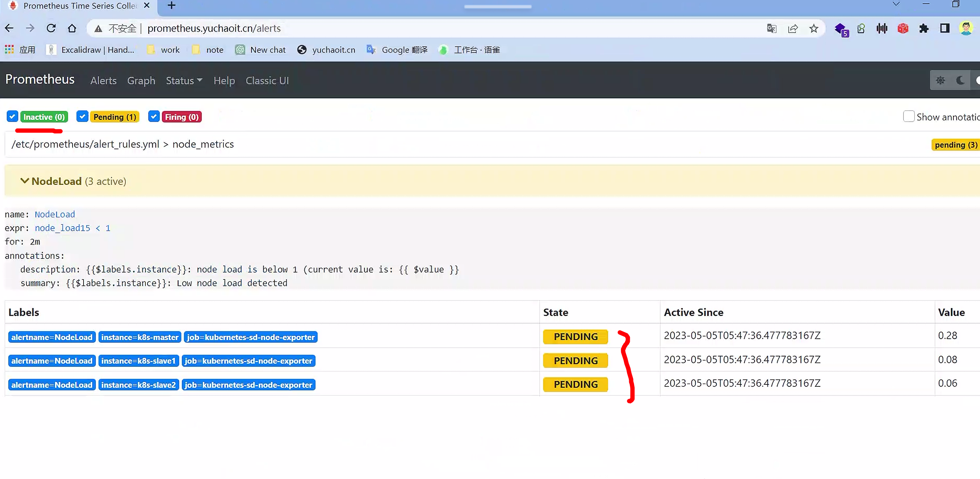980x479 pixels.
Task: Bookmark this page with the star icon
Action: pos(814,28)
